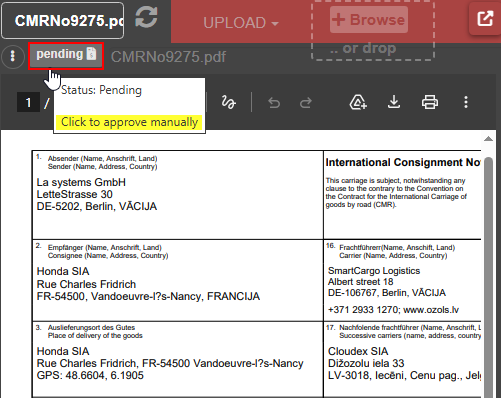
Task: Select the draw freehand tool
Action: pos(228,102)
